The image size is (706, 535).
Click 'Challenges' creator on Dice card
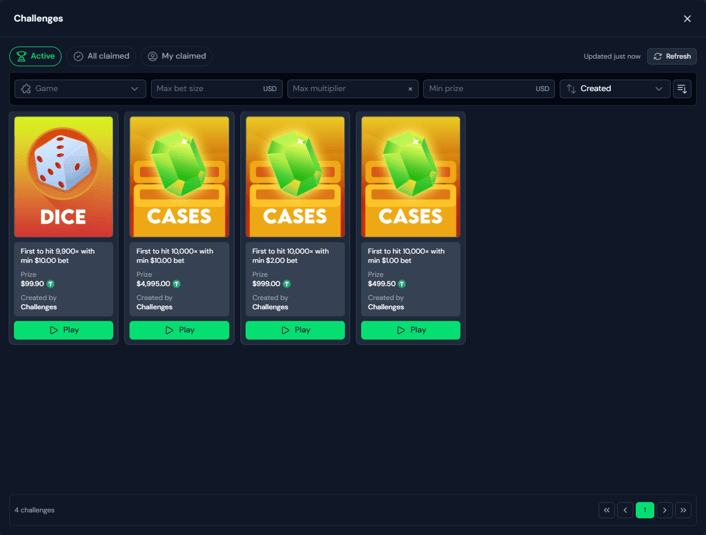click(39, 307)
